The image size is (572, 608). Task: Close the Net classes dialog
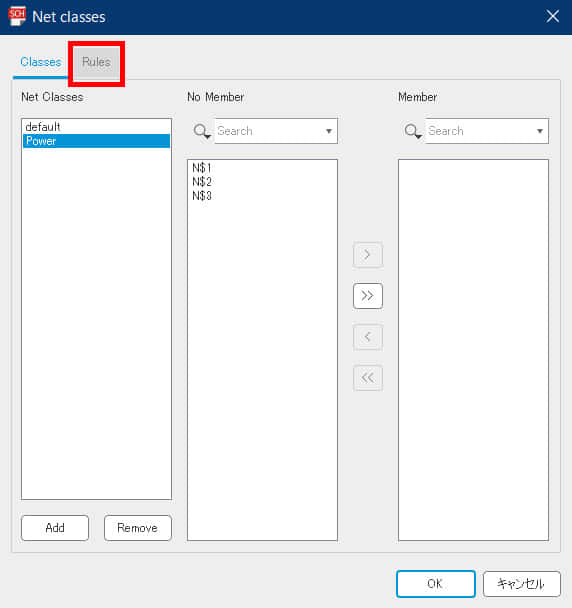pos(552,16)
